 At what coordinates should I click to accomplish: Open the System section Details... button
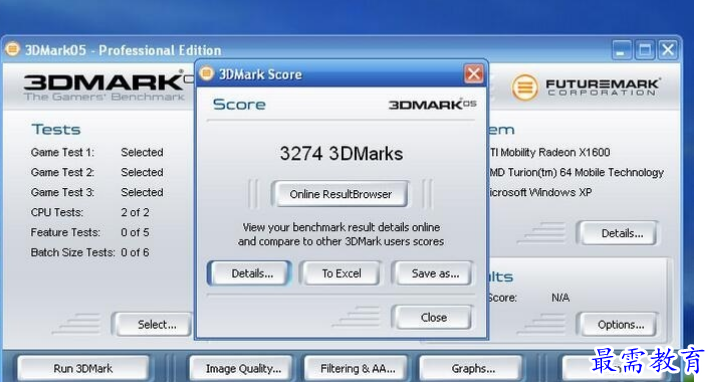pyautogui.click(x=619, y=233)
